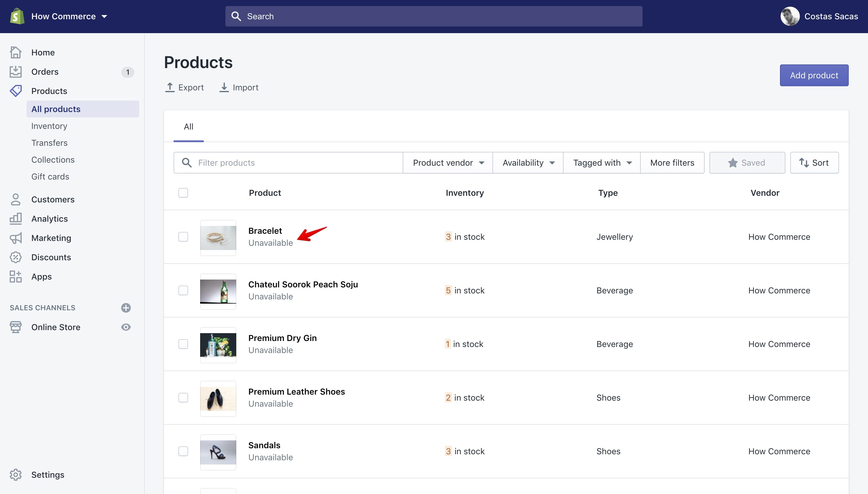Open Products in sidebar
This screenshot has height=494, width=868.
[x=49, y=91]
